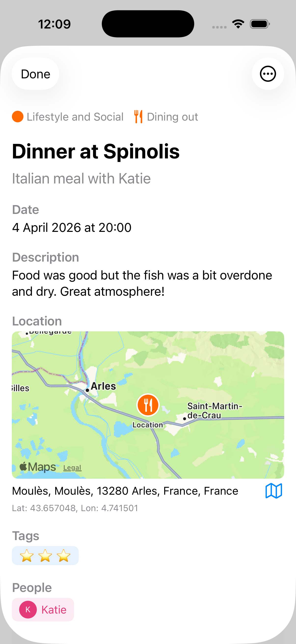Image resolution: width=296 pixels, height=644 pixels.
Task: Tap the Dinner at Spinolis title
Action: coord(96,152)
